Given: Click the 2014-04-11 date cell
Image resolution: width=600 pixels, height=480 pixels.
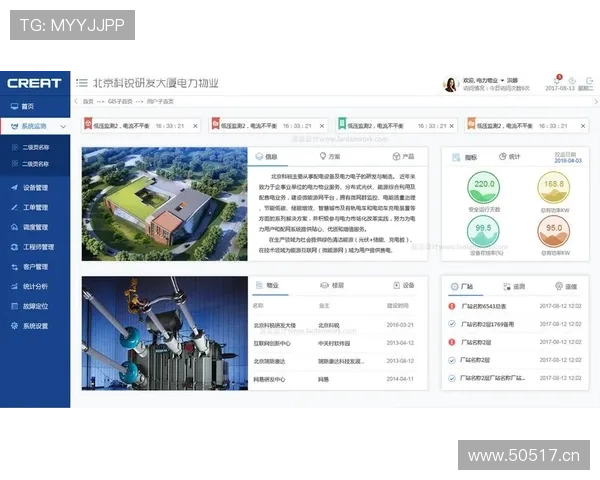Looking at the screenshot, I should click(400, 379).
